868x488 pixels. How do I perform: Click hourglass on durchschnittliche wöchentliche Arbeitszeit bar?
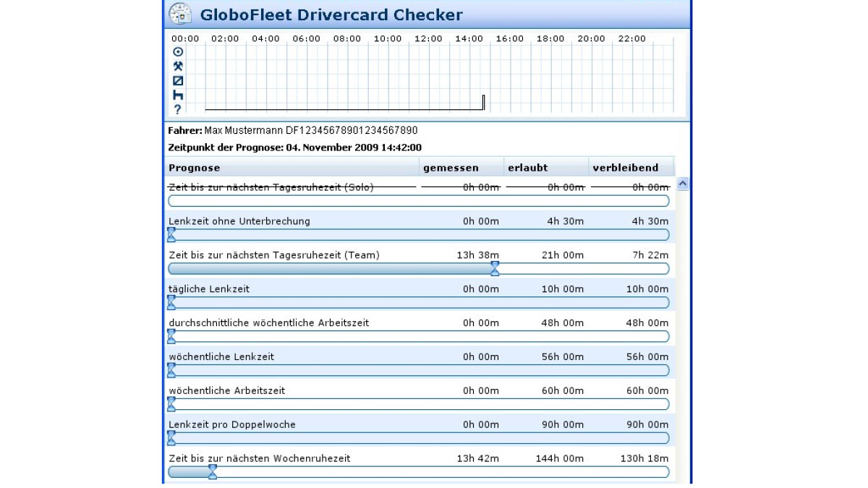[x=171, y=336]
